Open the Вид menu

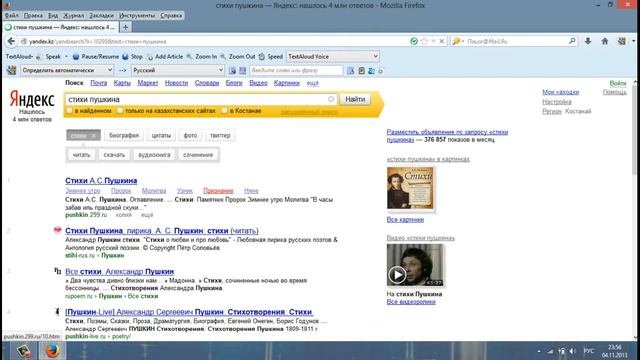[x=53, y=16]
